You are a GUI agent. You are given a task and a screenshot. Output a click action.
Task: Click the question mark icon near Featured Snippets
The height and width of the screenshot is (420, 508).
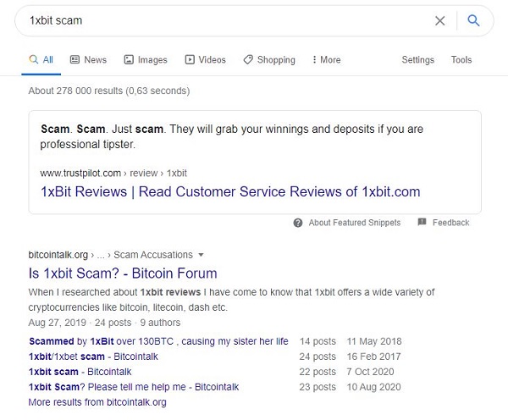pos(298,223)
